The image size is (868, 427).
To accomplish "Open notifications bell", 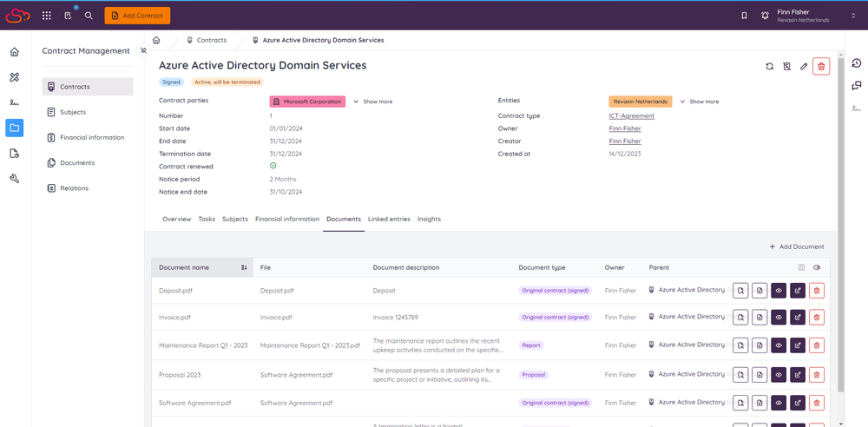I will point(765,16).
